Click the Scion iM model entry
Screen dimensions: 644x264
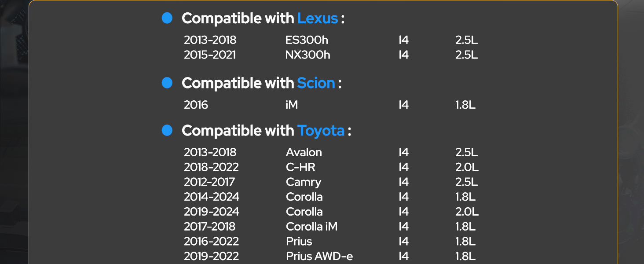click(x=292, y=105)
